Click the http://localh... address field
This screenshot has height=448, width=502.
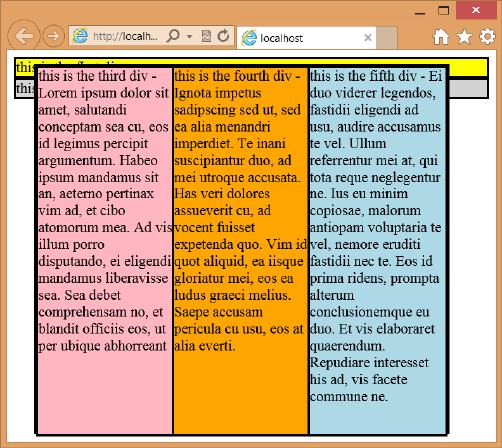click(125, 36)
